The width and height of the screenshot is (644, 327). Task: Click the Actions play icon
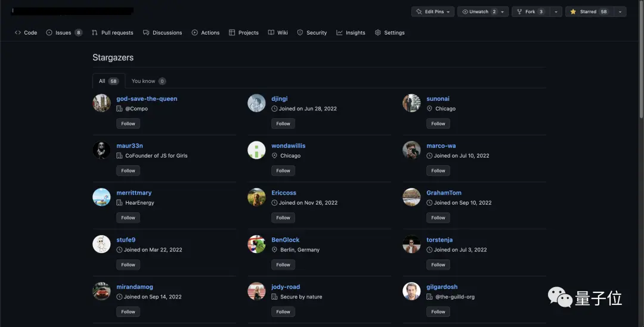pos(195,33)
